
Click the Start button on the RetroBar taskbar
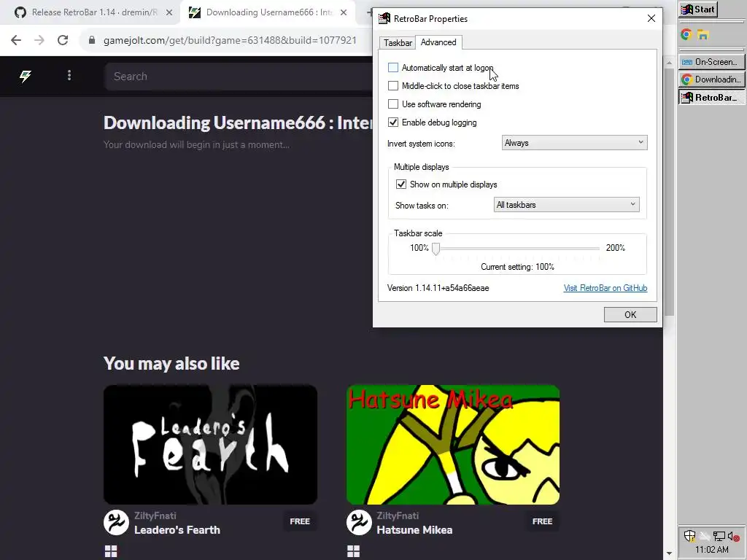(698, 9)
